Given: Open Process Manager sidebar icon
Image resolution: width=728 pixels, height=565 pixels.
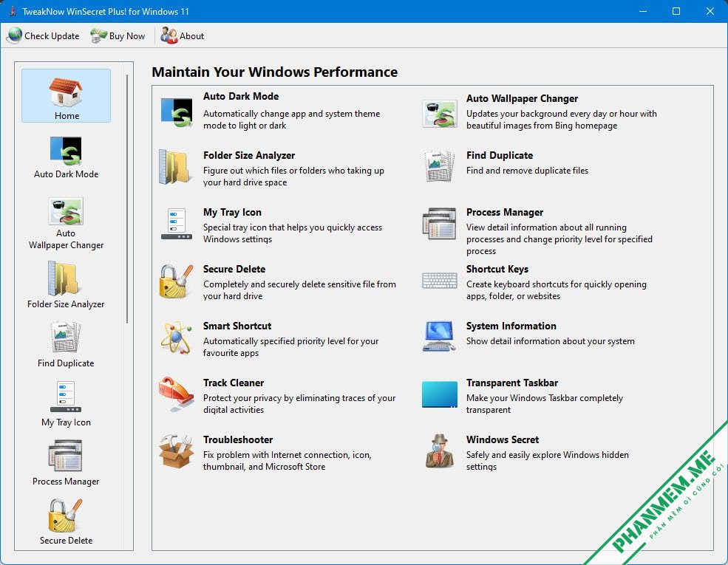Looking at the screenshot, I should pos(66,456).
